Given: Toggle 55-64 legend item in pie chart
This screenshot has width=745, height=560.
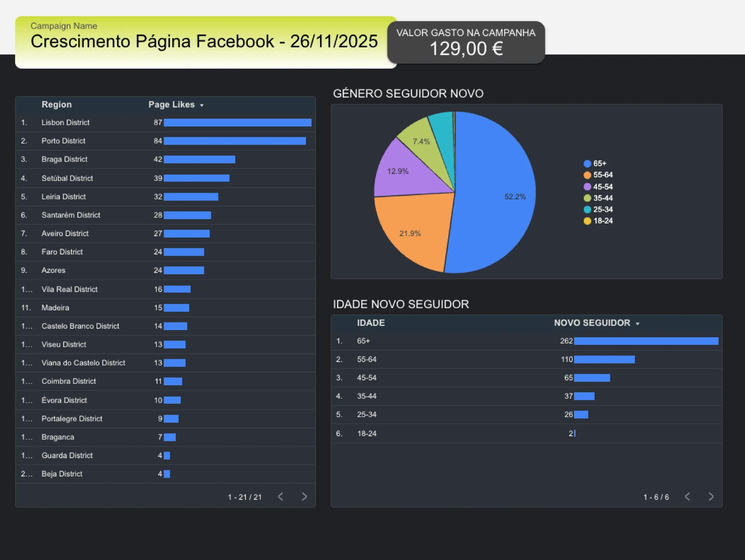Looking at the screenshot, I should (x=602, y=175).
